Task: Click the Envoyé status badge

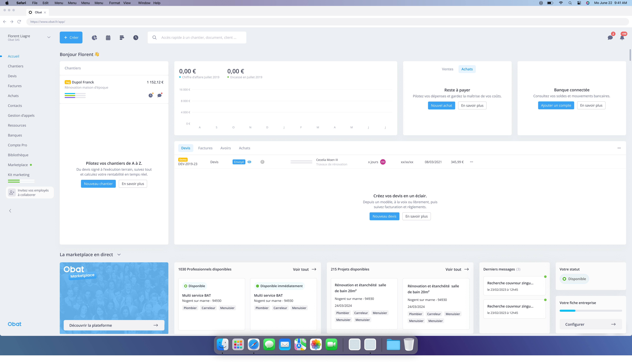Action: pyautogui.click(x=239, y=162)
